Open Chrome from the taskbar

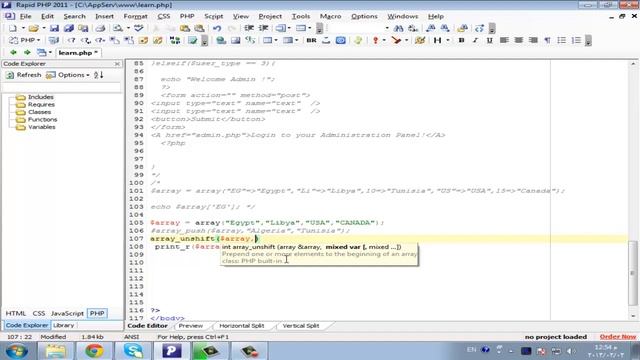(94, 351)
